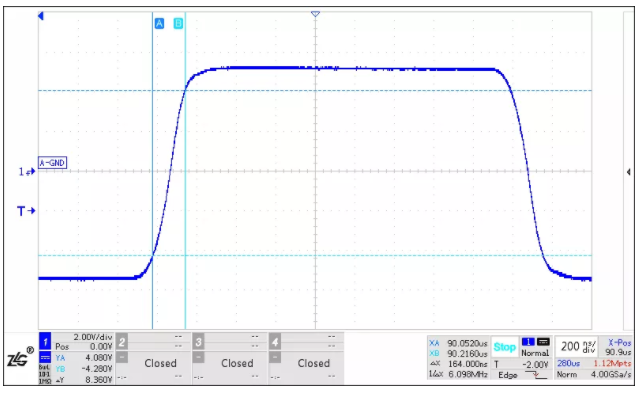Click the falling edge trigger slope icon

[x=536, y=375]
